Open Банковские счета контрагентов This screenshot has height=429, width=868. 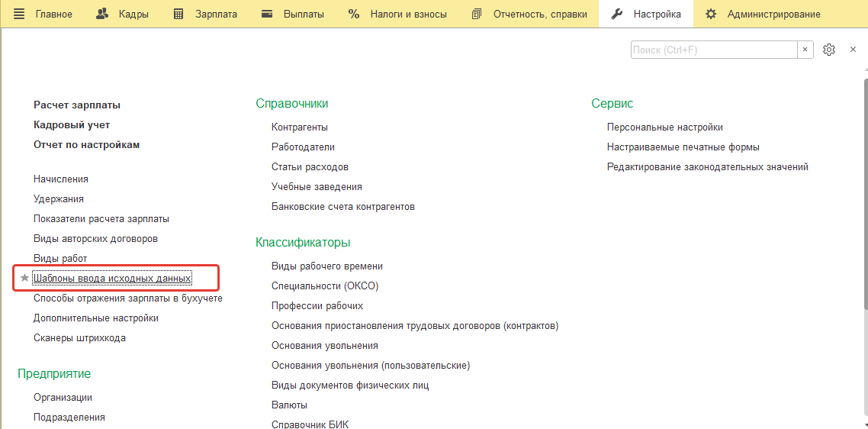point(343,207)
